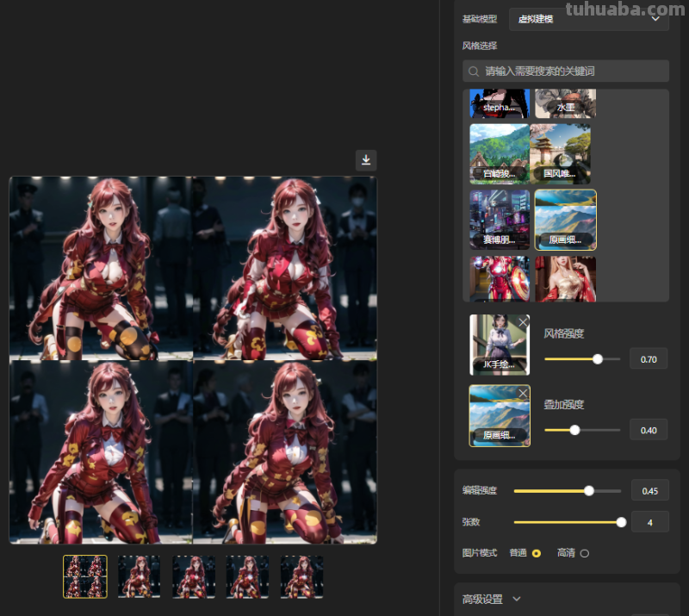
Task: Open the fifth result thumbnail
Action: [302, 576]
